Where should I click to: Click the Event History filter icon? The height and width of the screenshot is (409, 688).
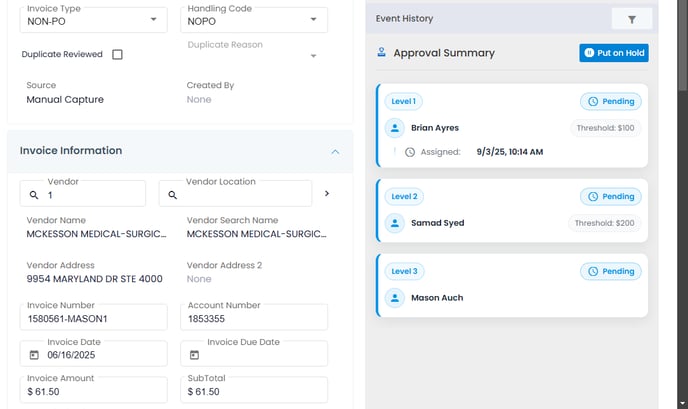click(631, 18)
